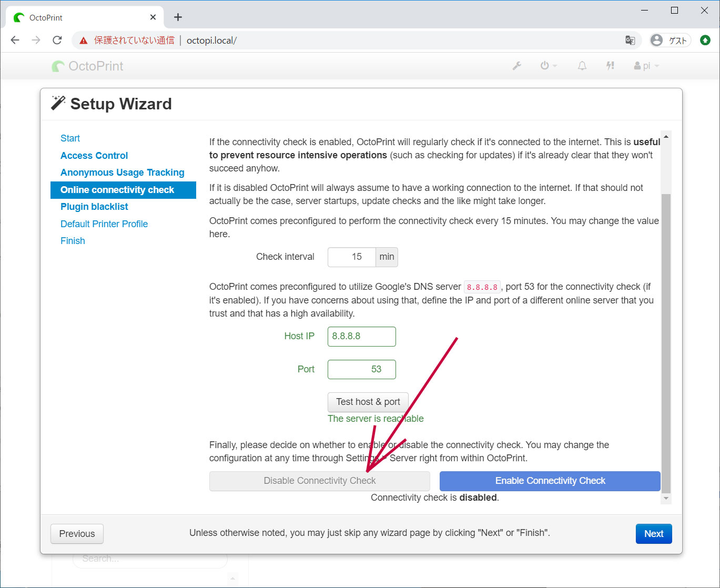Click the translate page icon
The height and width of the screenshot is (588, 720).
630,40
